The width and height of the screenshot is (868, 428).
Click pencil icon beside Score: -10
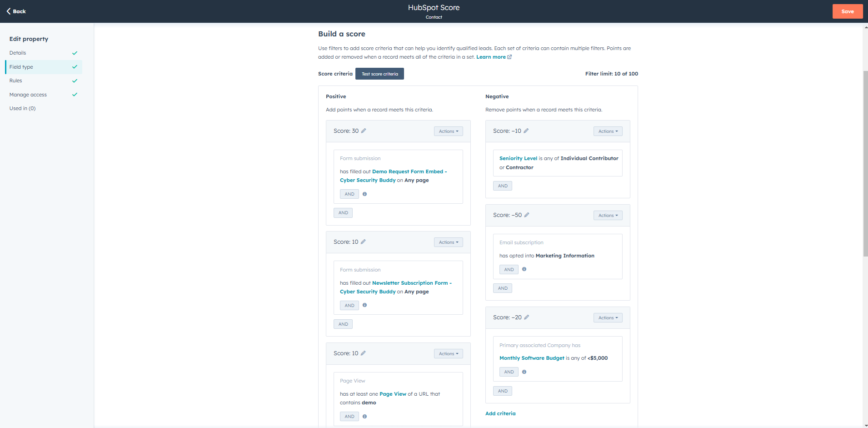(x=526, y=131)
